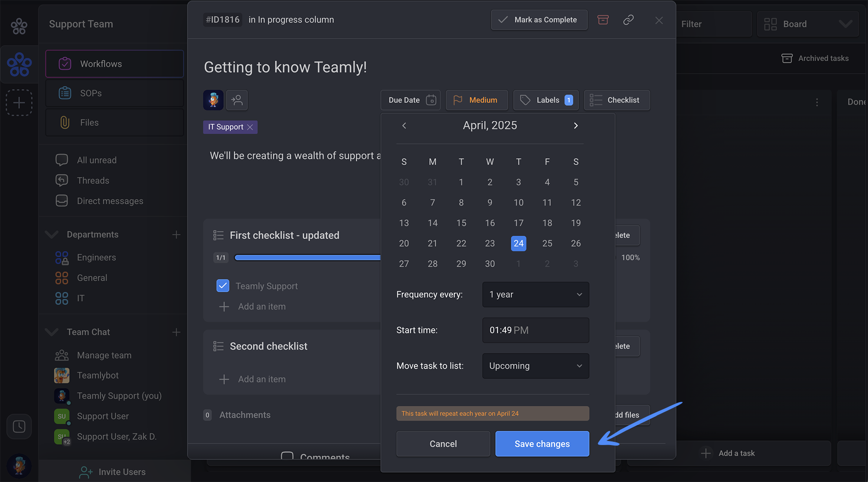Screen dimensions: 868x482
Task: Go to the next month in calendar
Action: (576, 125)
